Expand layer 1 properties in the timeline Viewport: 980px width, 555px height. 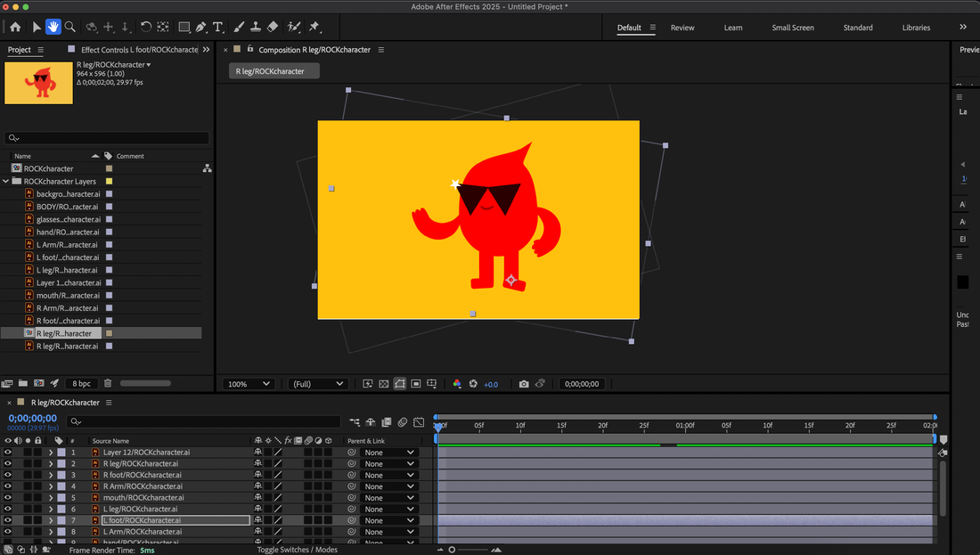(x=51, y=453)
